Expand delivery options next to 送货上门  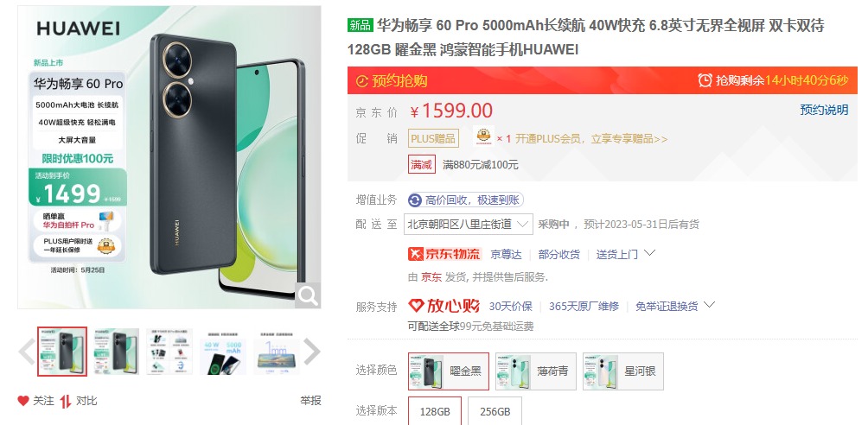tap(650, 253)
